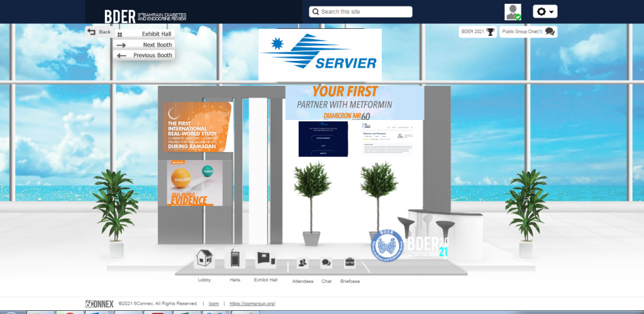Open Public Group Chat
Screen dimensions: 644x314
click(528, 31)
